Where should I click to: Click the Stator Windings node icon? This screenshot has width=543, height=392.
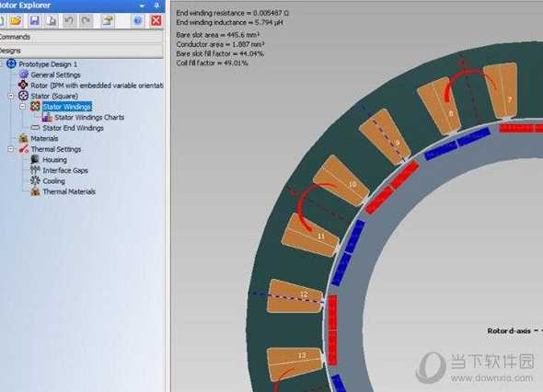35,106
